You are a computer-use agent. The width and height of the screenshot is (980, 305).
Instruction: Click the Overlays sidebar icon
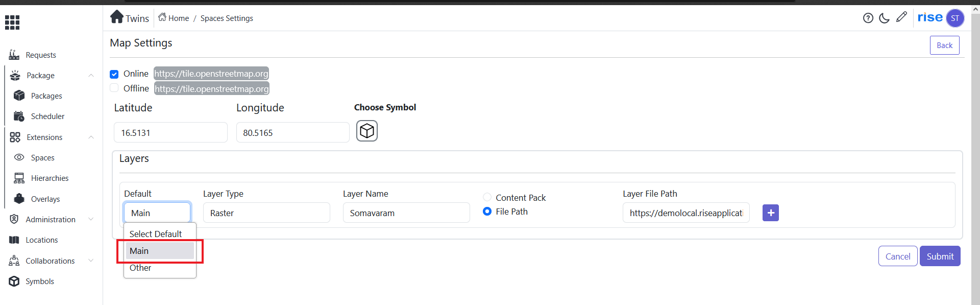click(x=19, y=199)
